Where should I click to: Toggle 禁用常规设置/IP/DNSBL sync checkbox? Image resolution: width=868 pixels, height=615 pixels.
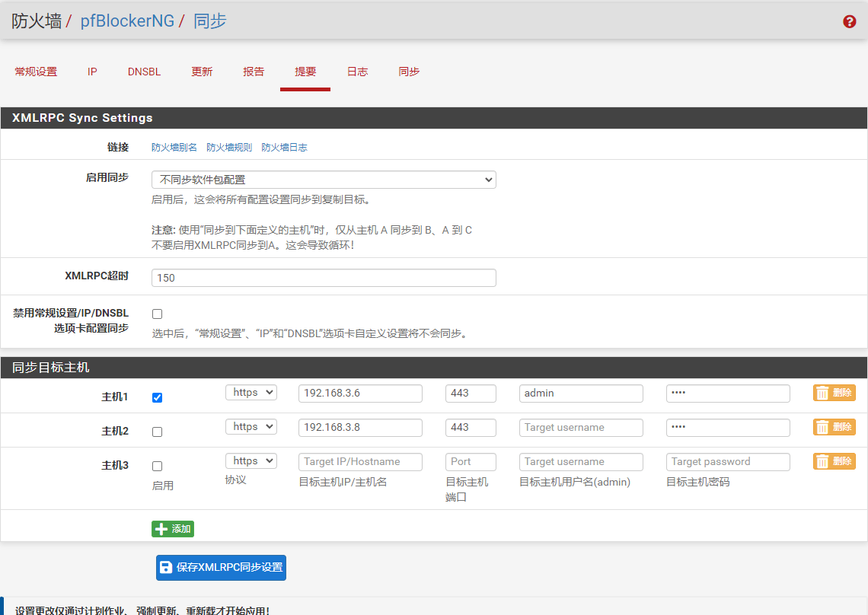(x=158, y=314)
